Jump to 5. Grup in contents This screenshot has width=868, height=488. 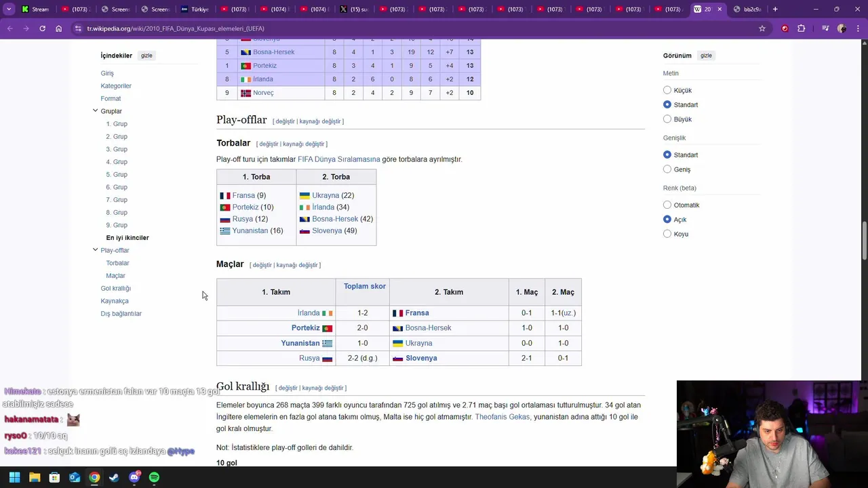(117, 175)
